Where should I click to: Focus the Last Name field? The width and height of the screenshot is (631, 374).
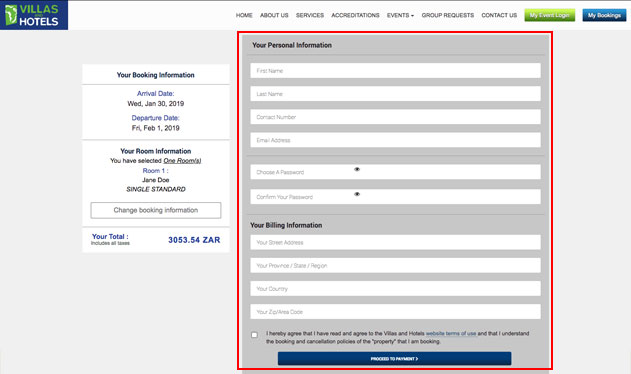(x=395, y=94)
